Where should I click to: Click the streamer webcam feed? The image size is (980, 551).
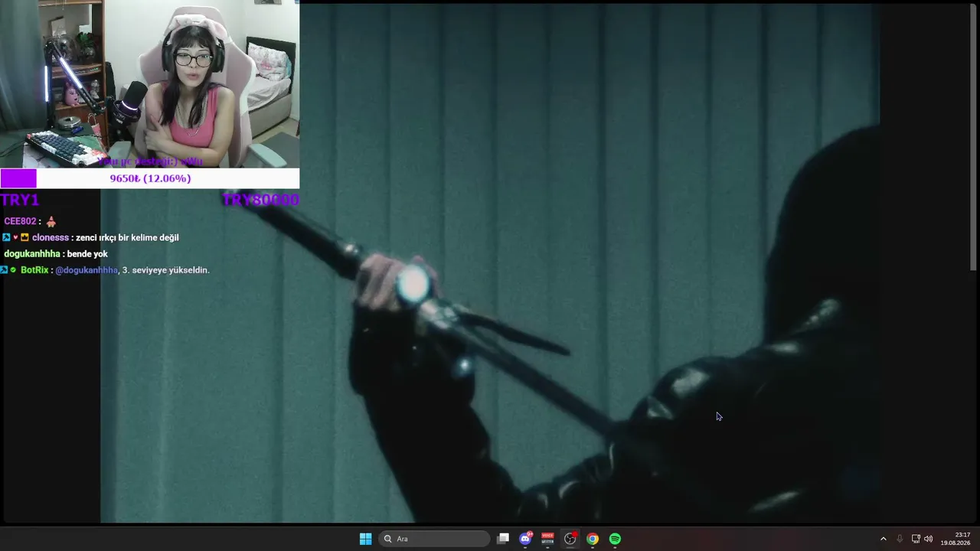pyautogui.click(x=149, y=84)
